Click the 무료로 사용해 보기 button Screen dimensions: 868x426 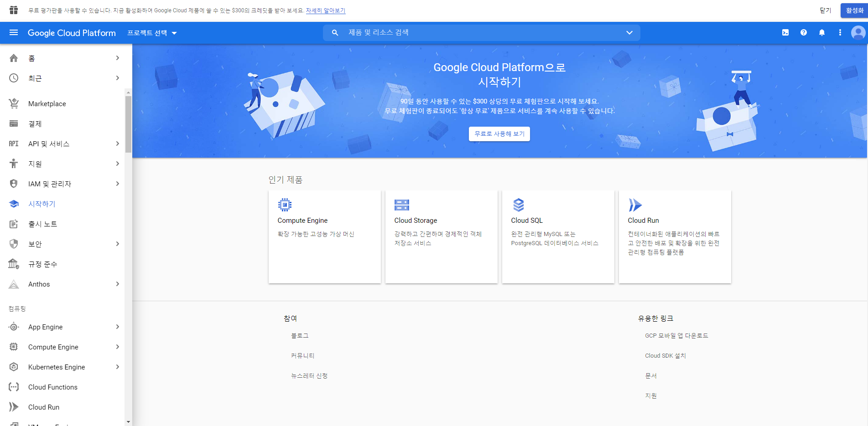(x=499, y=134)
